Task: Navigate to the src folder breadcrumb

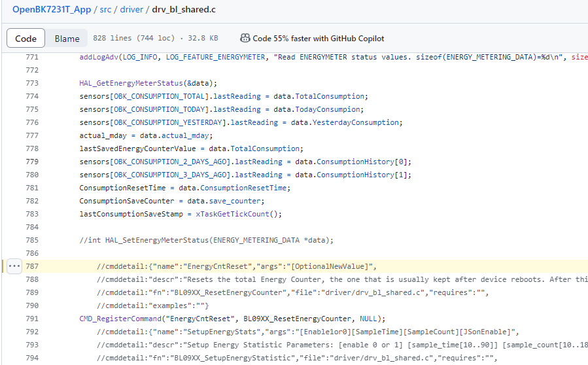Action: (105, 10)
